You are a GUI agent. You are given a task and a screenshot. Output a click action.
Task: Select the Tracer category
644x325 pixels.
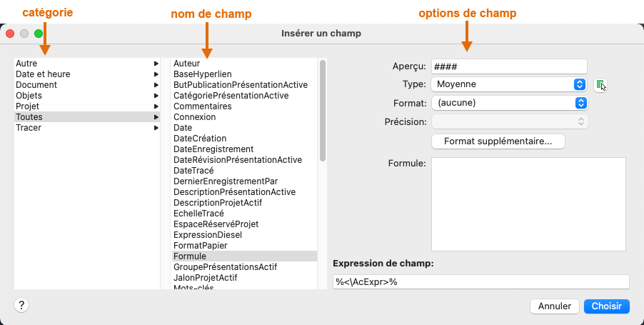point(29,128)
